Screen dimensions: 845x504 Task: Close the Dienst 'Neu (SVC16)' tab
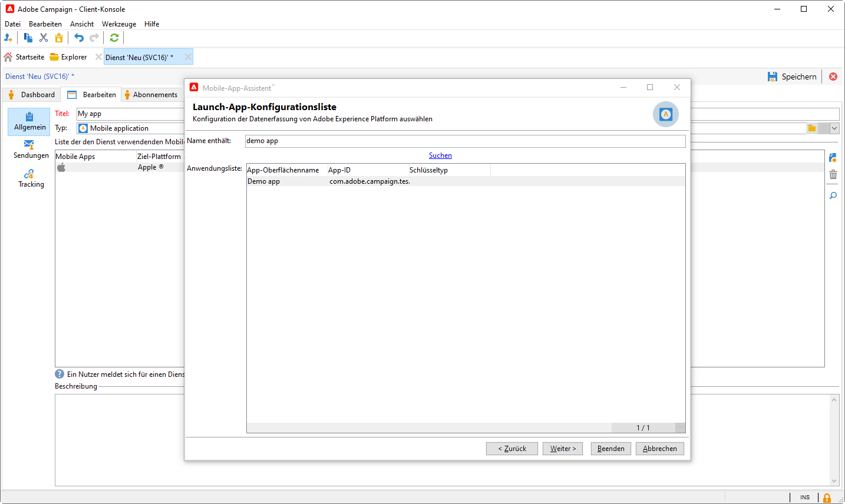[x=188, y=57]
